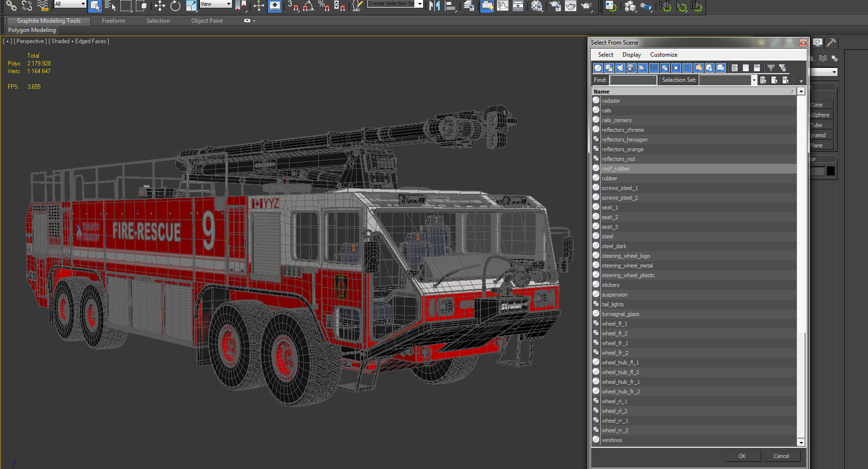Activate the Select Object tool
Screen dimensions: 868x469
95,6
